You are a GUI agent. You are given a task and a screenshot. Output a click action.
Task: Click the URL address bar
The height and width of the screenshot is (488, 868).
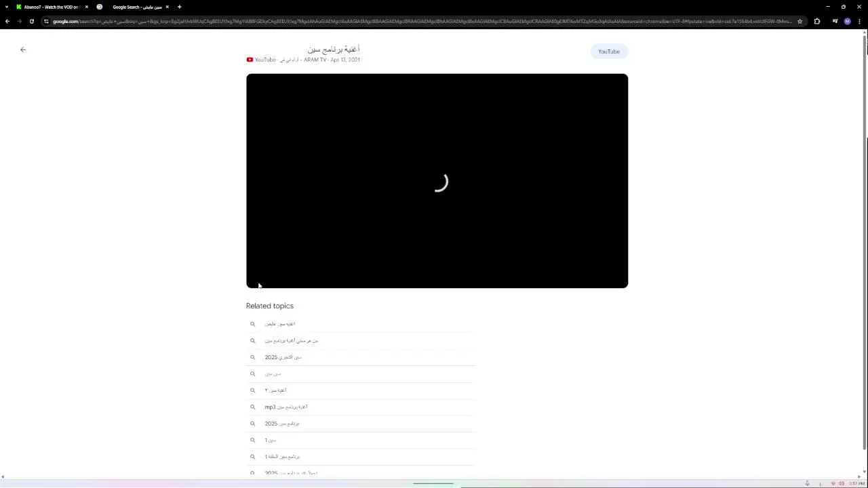pyautogui.click(x=420, y=21)
